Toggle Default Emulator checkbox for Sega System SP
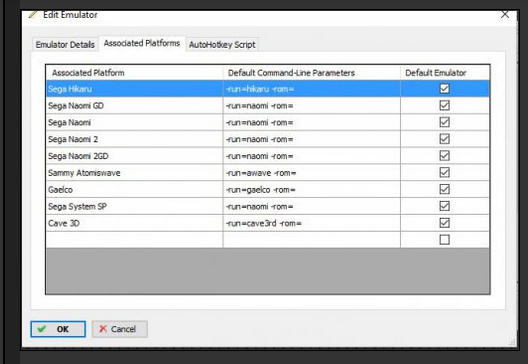This screenshot has width=528, height=364. point(444,206)
